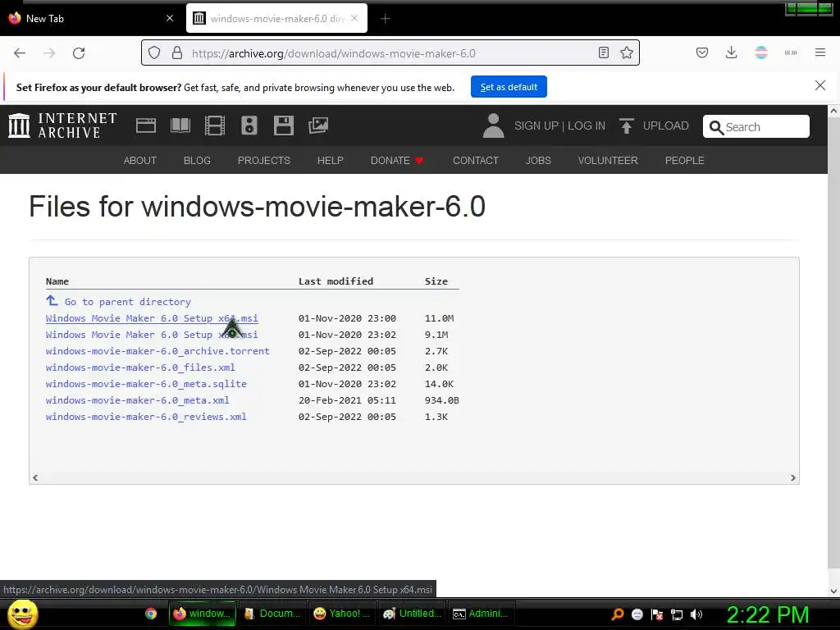This screenshot has width=840, height=630.
Task: Switch to the Admini... command prompt window
Action: (482, 614)
